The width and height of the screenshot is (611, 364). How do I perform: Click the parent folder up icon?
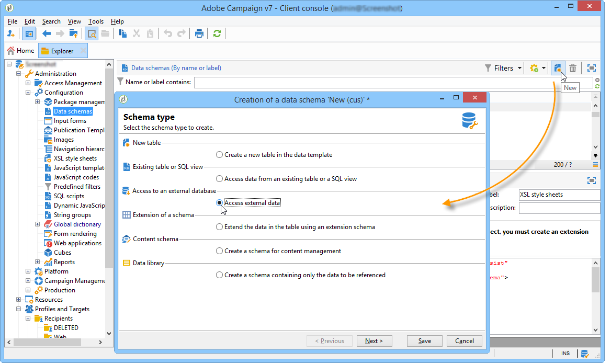(x=73, y=34)
